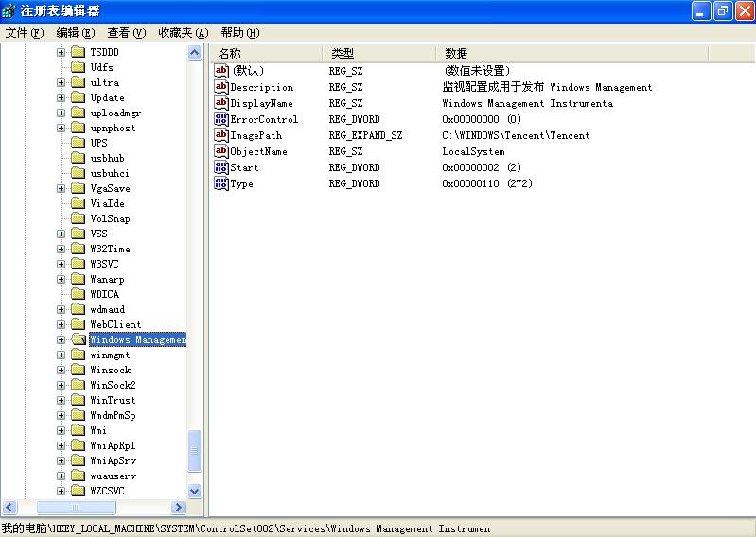This screenshot has height=537, width=756.
Task: Click the folder icon of the usbuhci key
Action: click(79, 173)
